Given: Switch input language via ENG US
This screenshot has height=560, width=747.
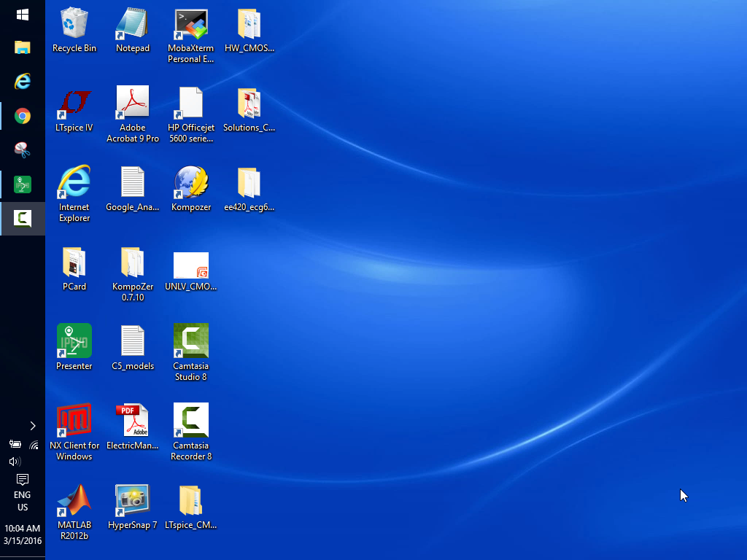Looking at the screenshot, I should tap(23, 501).
